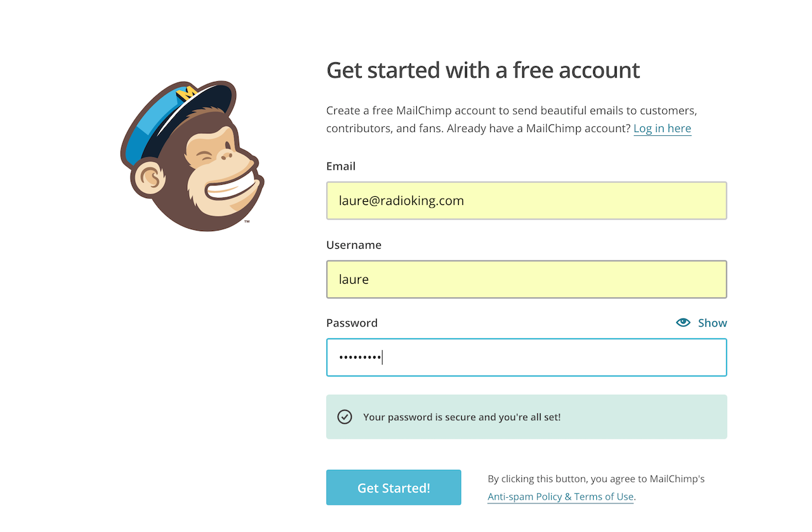Viewport: 812px width, 532px height.
Task: Click the "Your password is secure" message text
Action: [x=462, y=417]
